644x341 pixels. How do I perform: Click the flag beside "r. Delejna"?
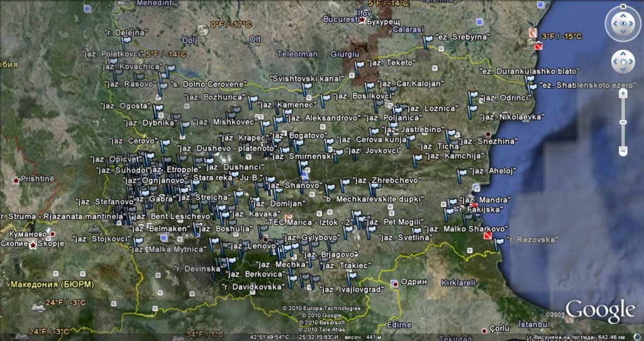[x=125, y=43]
